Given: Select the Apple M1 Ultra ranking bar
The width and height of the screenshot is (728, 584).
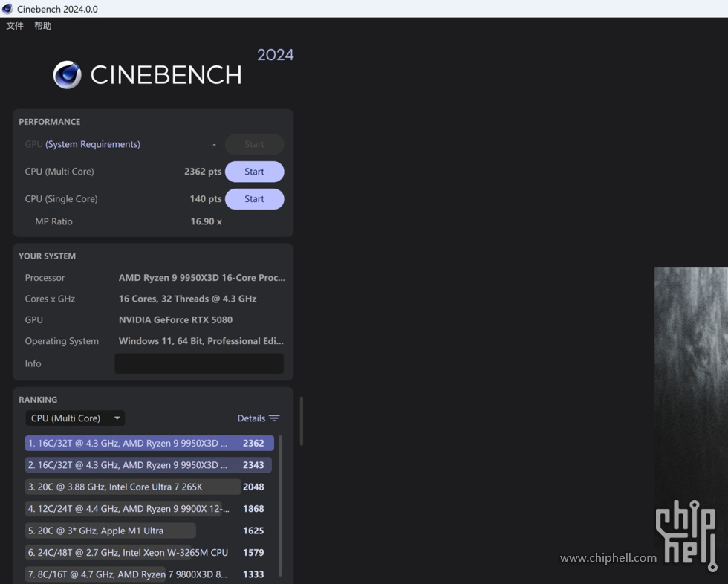Looking at the screenshot, I should (110, 531).
